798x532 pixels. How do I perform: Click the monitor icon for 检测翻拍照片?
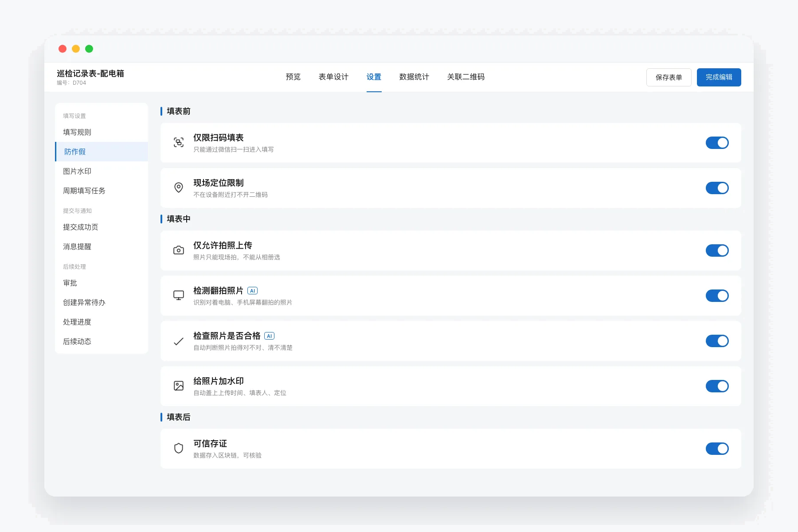[179, 296]
